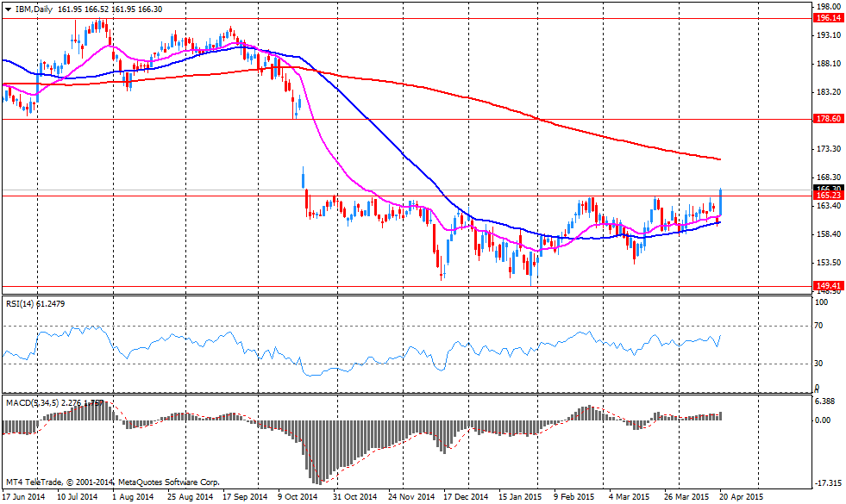Click the -17.315 value on the MACD scale
Screen dimensions: 846x504
827,483
